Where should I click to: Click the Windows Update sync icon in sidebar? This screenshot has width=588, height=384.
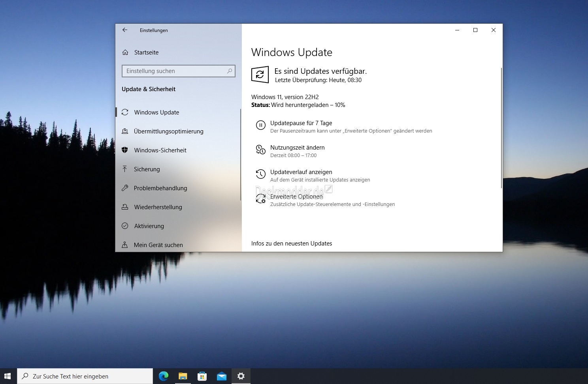pyautogui.click(x=125, y=112)
